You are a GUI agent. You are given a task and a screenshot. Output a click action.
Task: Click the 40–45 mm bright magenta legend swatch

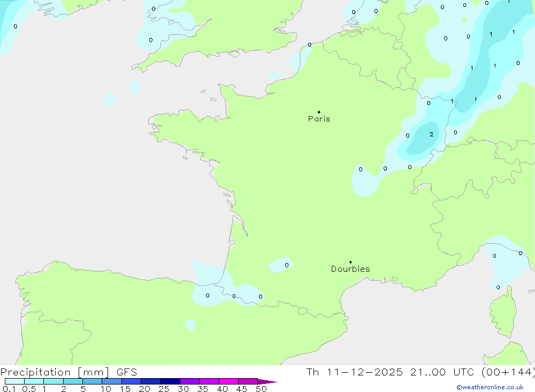(x=228, y=381)
